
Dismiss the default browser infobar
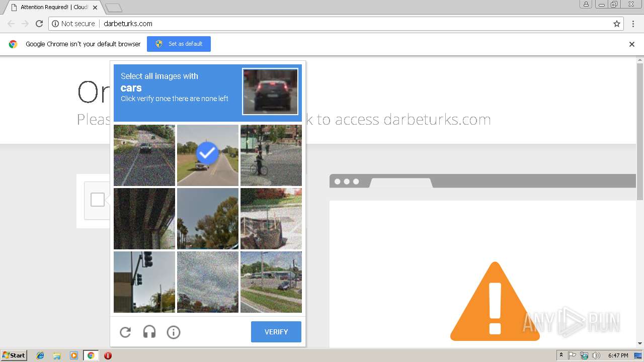(632, 44)
